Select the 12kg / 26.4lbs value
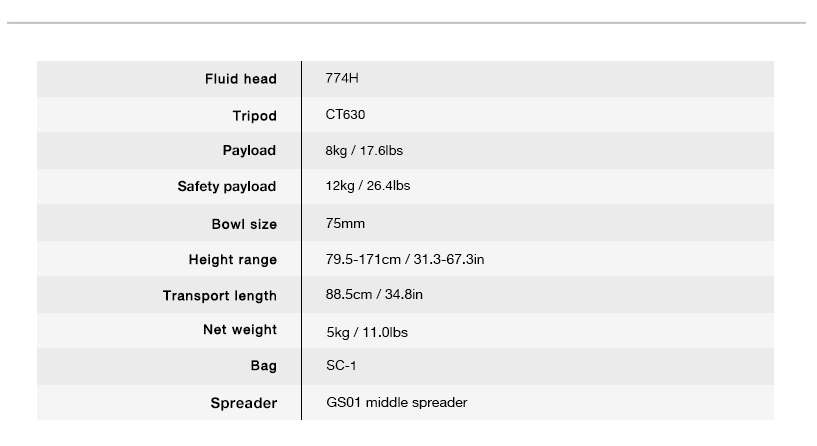The width and height of the screenshot is (817, 446). pyautogui.click(x=368, y=186)
